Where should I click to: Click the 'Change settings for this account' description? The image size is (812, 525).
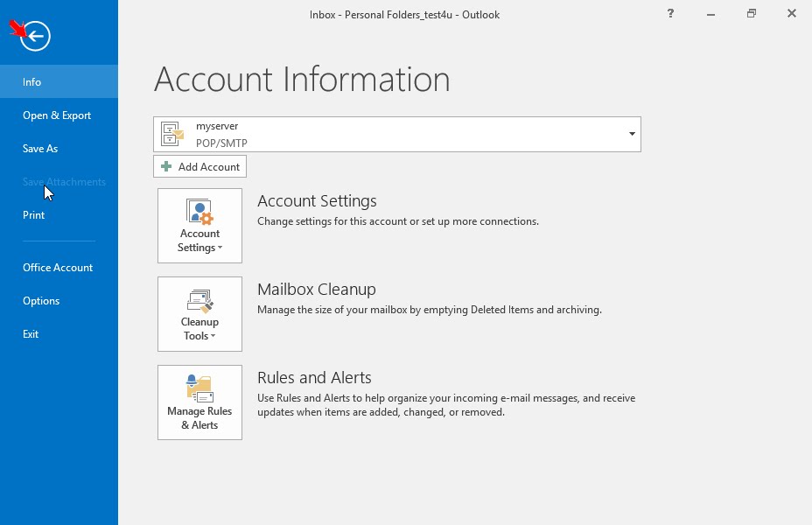398,221
